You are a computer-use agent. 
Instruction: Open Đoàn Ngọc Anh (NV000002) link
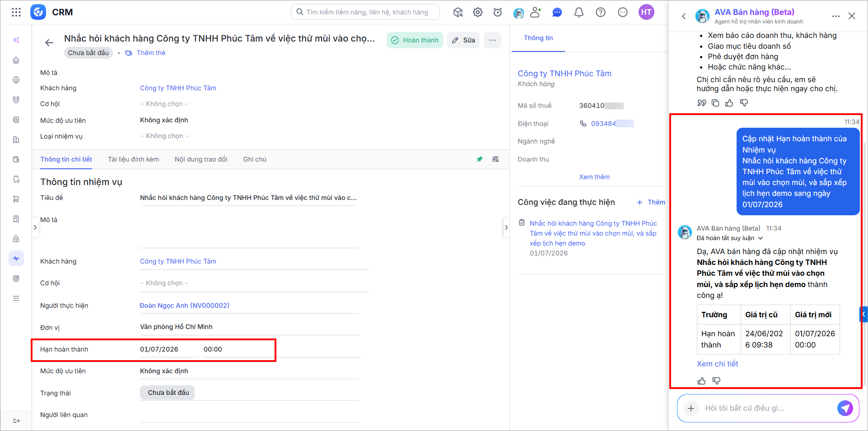(184, 306)
